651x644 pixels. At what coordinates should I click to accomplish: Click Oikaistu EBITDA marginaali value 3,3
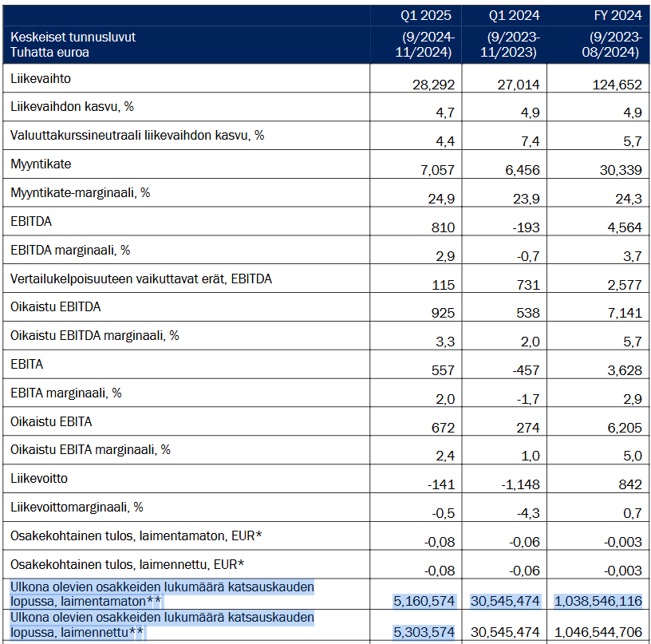[445, 342]
